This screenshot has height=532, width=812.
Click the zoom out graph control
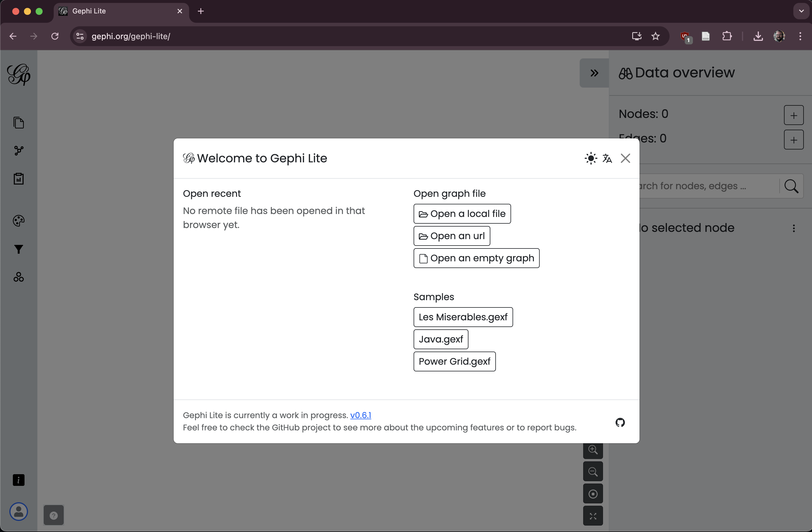coord(593,472)
